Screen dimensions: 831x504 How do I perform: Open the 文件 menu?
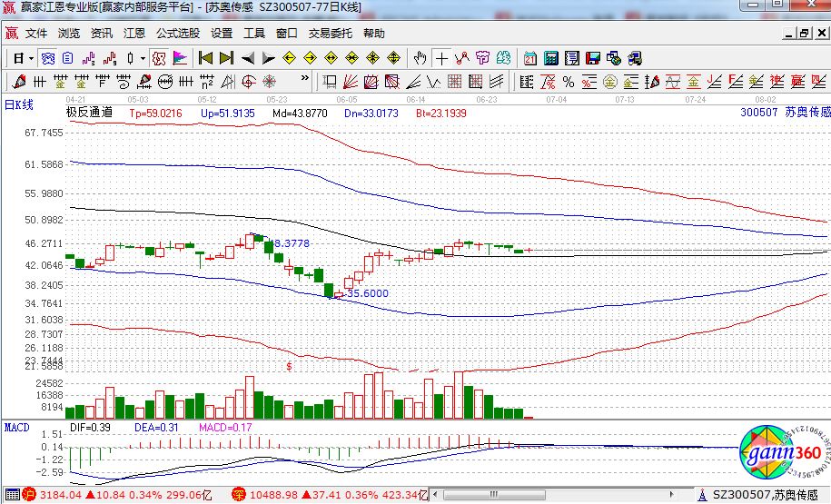pos(36,34)
